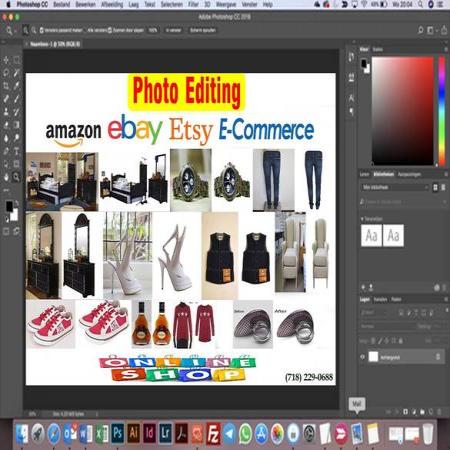Switch zoom mode to zoom in
450x450 pixels.
tap(25, 30)
